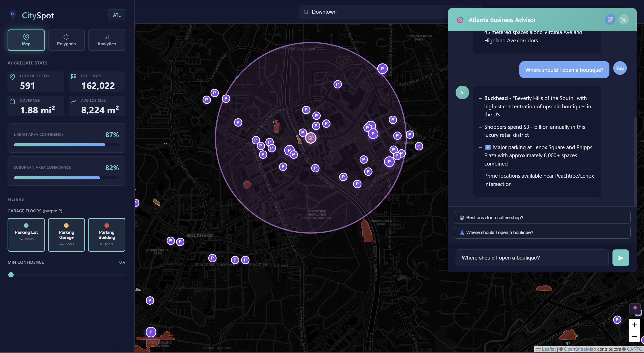Click the CitySpot logo icon
This screenshot has width=644, height=353.
point(13,15)
